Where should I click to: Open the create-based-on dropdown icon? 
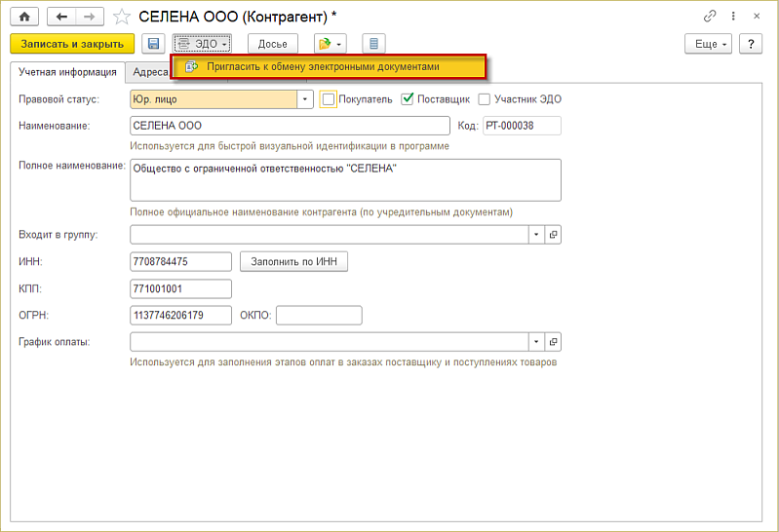[331, 44]
